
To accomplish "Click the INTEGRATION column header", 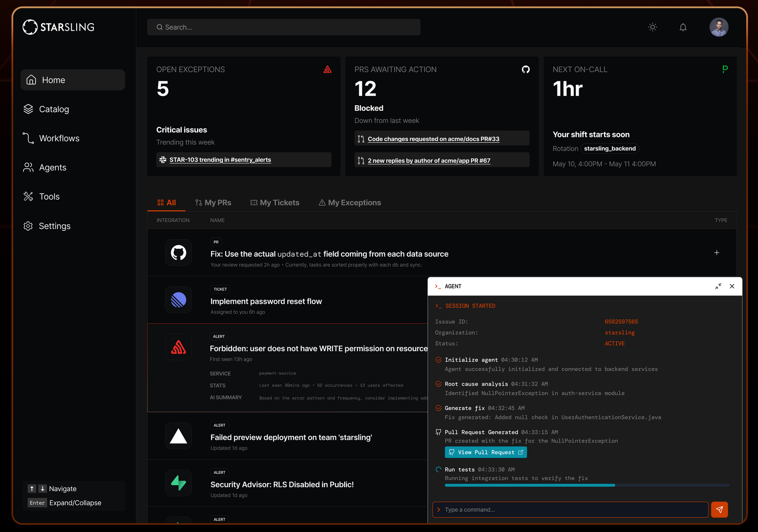I will [173, 220].
